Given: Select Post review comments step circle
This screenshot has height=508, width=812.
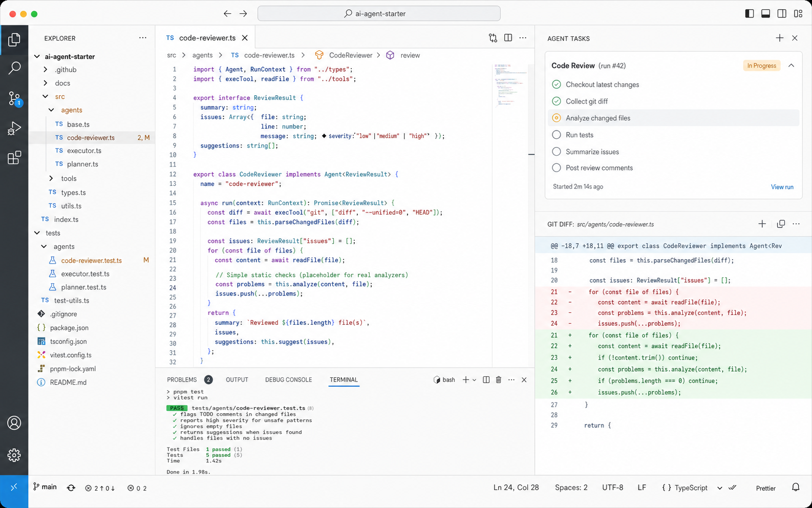Looking at the screenshot, I should tap(557, 167).
